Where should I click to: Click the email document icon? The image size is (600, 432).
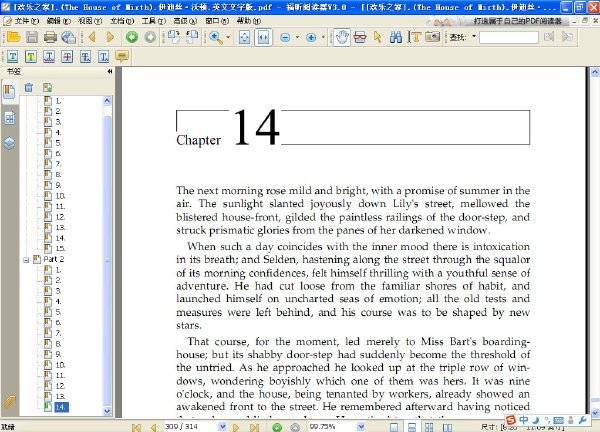point(68,37)
